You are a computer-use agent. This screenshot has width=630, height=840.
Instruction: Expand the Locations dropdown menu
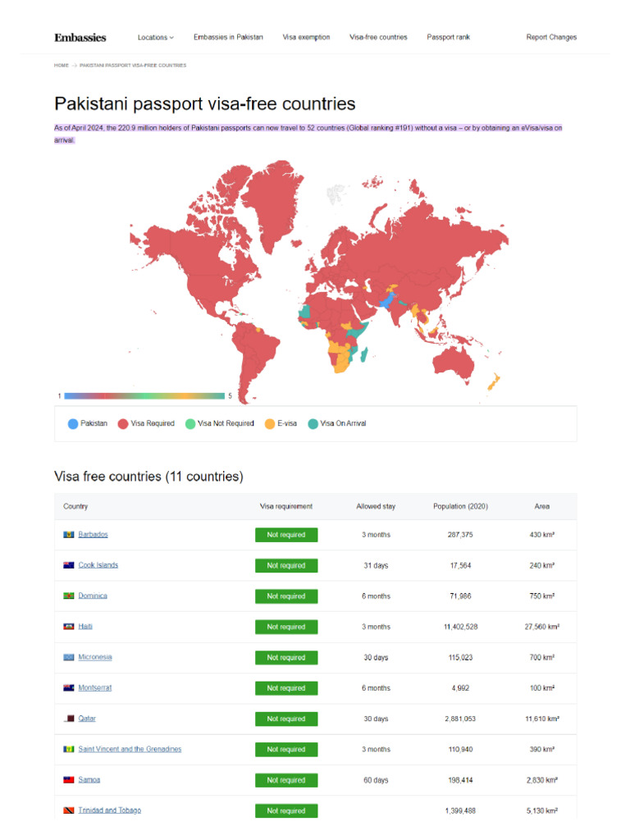(x=155, y=38)
